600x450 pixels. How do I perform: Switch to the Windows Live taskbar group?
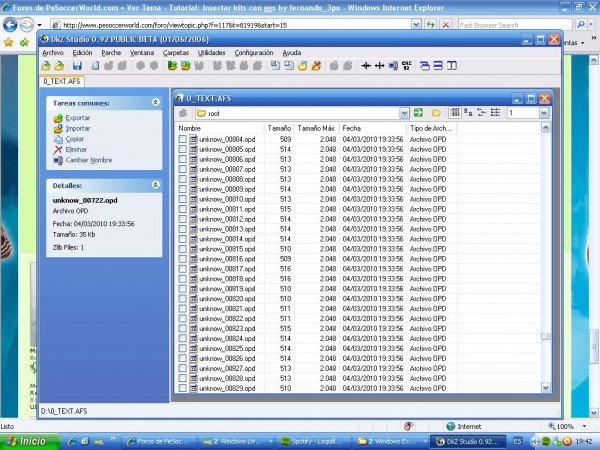pyautogui.click(x=237, y=442)
